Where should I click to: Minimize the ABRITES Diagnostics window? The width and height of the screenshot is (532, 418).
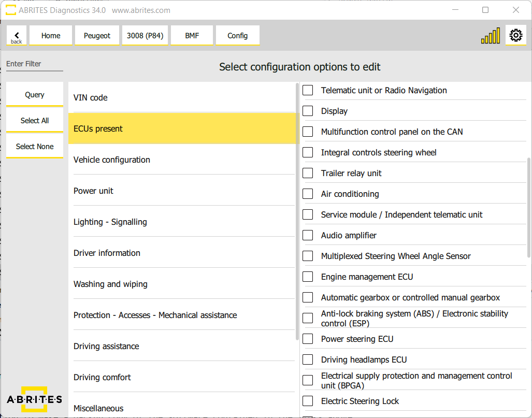[455, 10]
